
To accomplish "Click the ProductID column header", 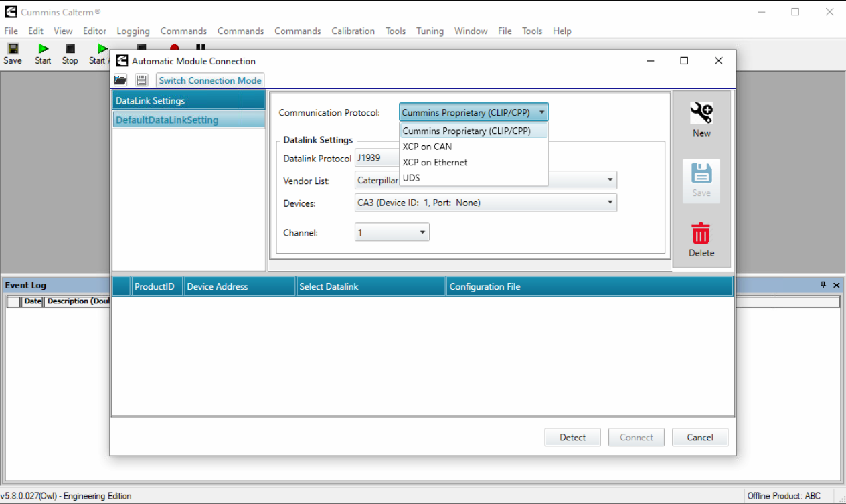I will click(157, 286).
